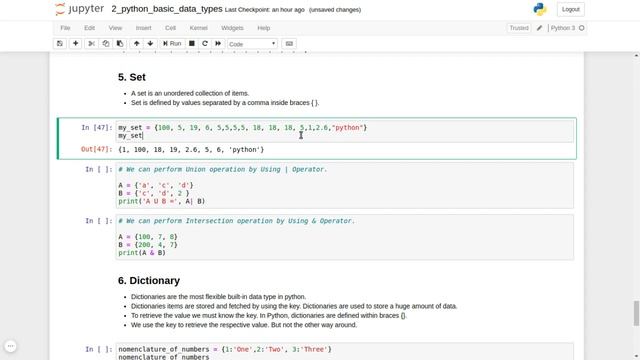640x360 pixels.
Task: Cut selected cells with scissors icon
Action: click(x=91, y=44)
